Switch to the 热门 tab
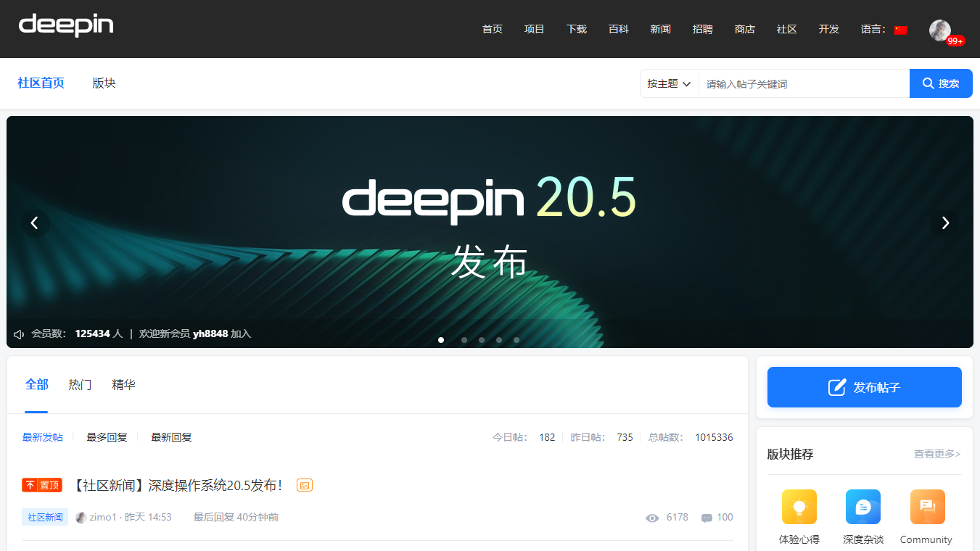This screenshot has height=551, width=980. coord(80,385)
